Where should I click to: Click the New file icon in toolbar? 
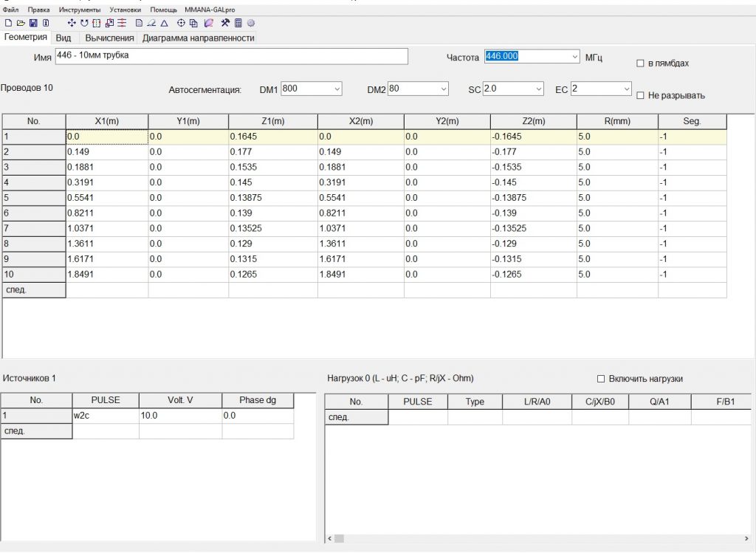[x=7, y=24]
